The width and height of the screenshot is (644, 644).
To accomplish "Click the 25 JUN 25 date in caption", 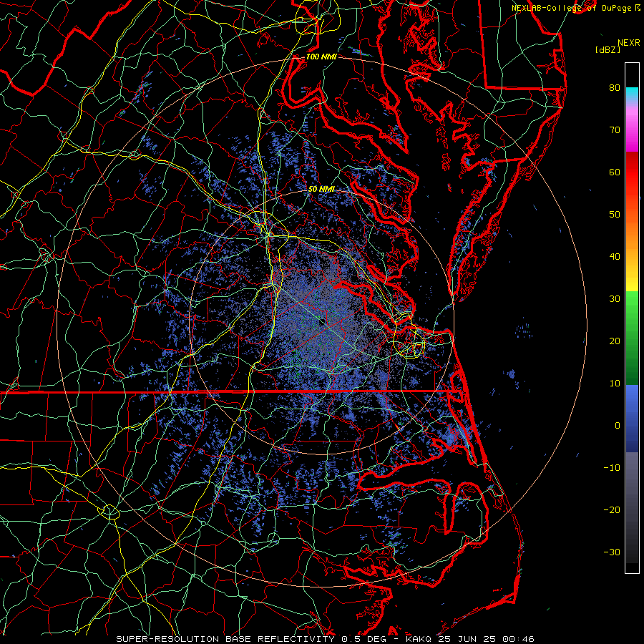I will 466,639.
